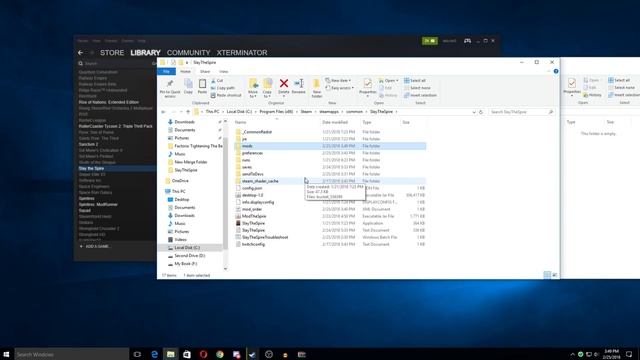Click the Properties icon in Explorer ribbon
Viewport: 640px width, 360px height.
(x=367, y=84)
